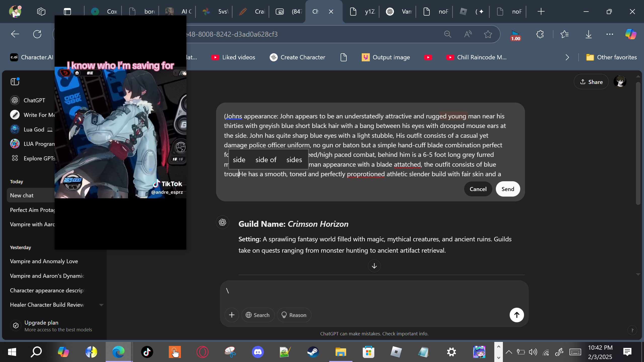644x362 pixels.
Task: Open Windows Settings gear on taskbar
Action: point(451,352)
